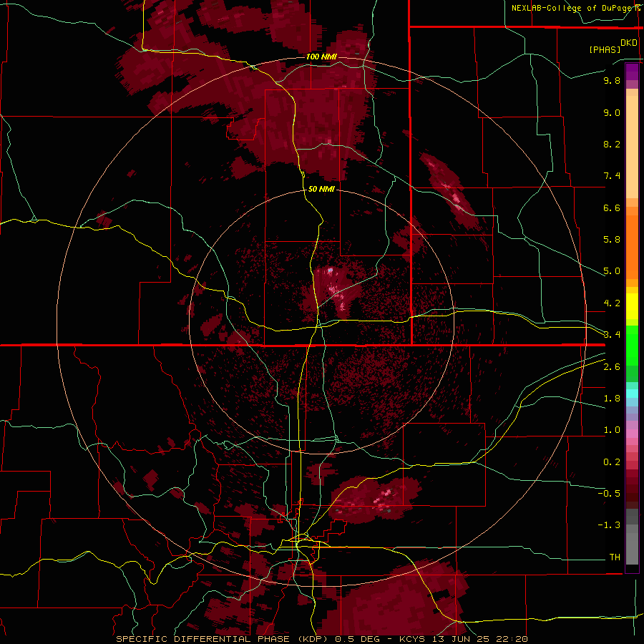This screenshot has width=644, height=644.
Task: Select the 9.8 value on the scale
Action: coord(612,80)
